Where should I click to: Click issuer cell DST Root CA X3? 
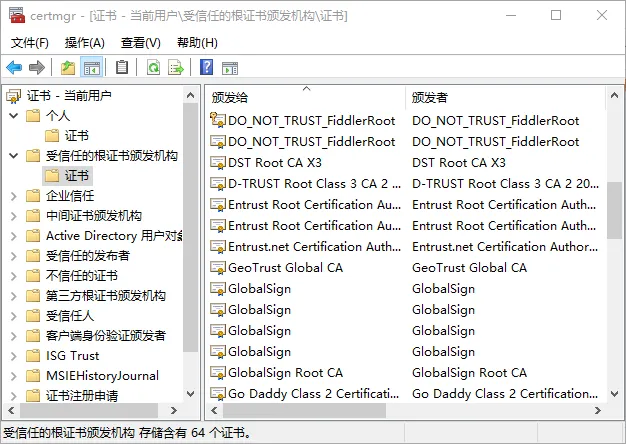(x=459, y=163)
